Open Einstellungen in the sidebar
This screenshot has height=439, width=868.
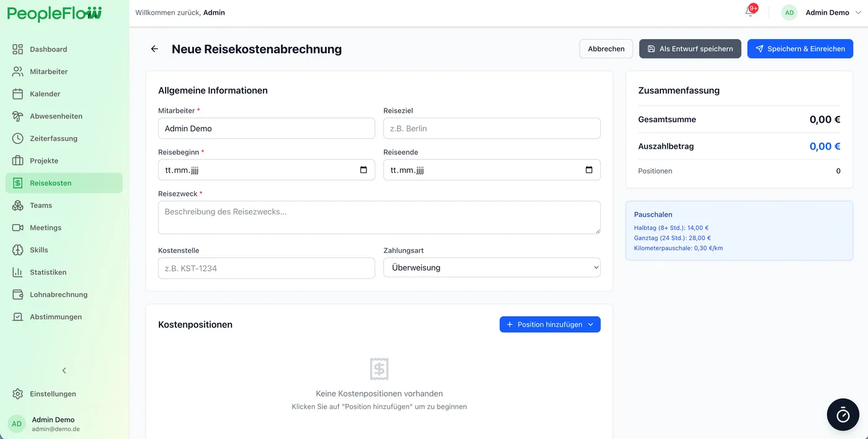64,394
